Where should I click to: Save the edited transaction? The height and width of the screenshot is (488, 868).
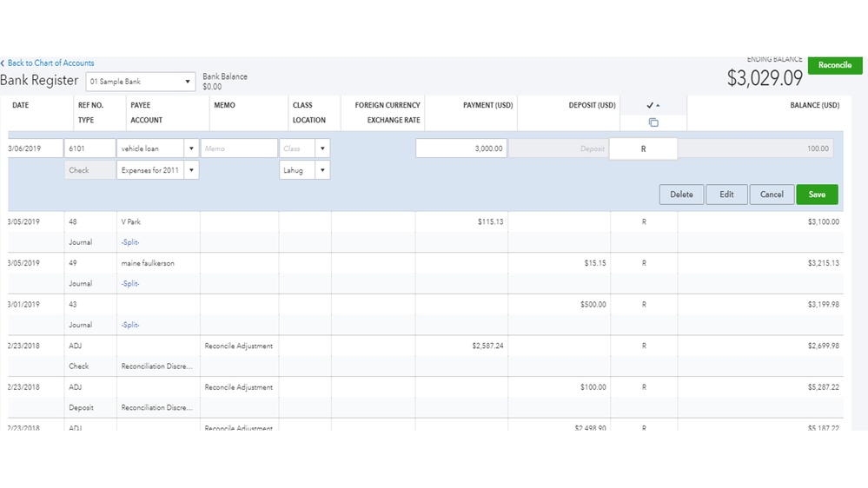pos(817,195)
